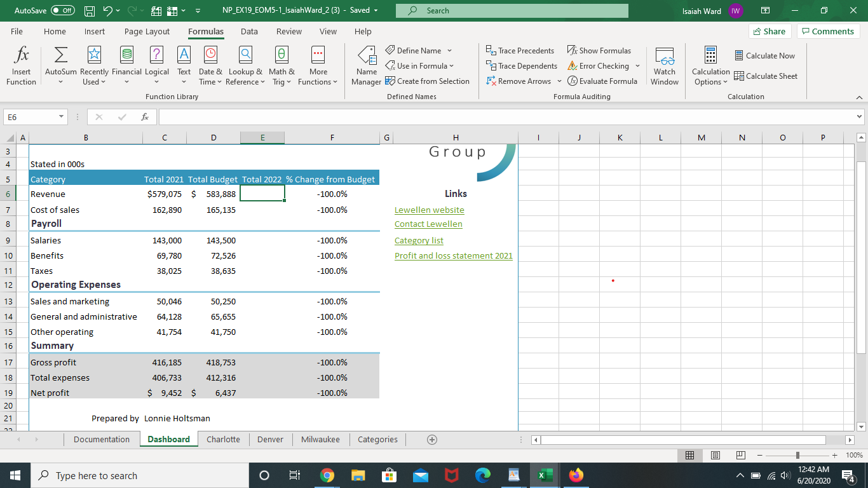The height and width of the screenshot is (488, 868).
Task: Open the Comments pane
Action: click(x=828, y=31)
